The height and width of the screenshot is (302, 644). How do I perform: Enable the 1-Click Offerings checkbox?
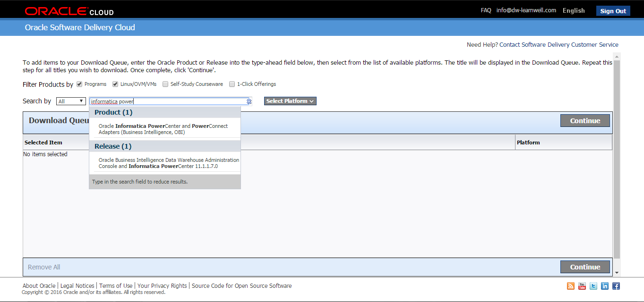point(232,84)
